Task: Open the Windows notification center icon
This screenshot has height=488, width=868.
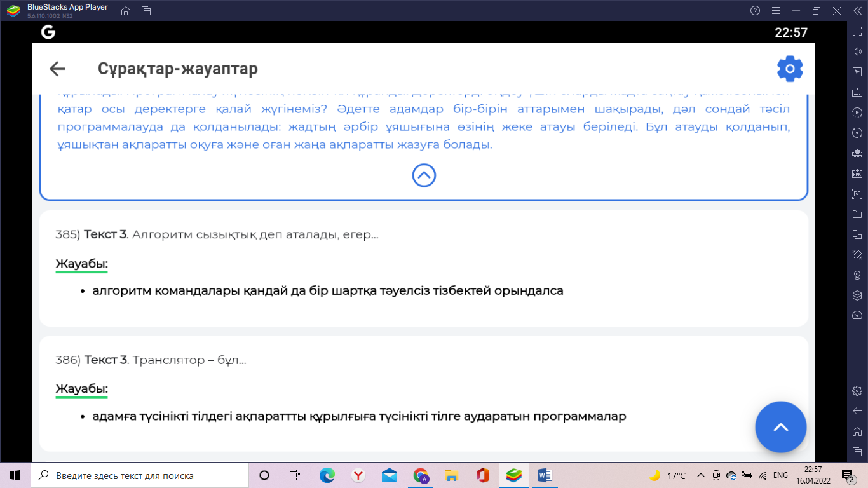Action: (848, 475)
